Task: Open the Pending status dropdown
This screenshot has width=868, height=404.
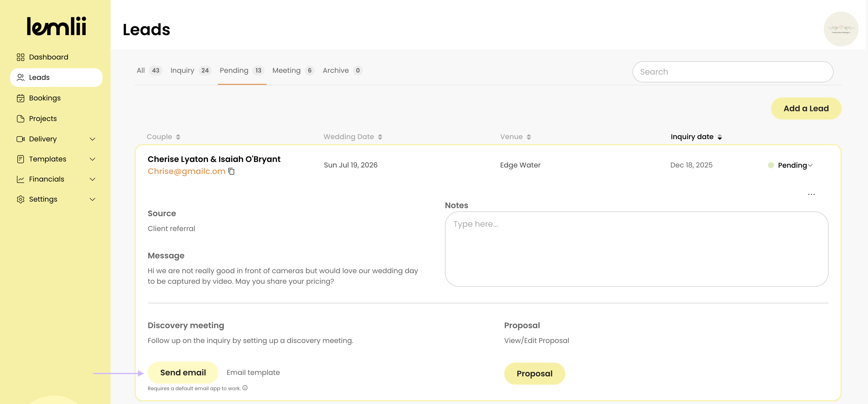Action: (x=795, y=165)
